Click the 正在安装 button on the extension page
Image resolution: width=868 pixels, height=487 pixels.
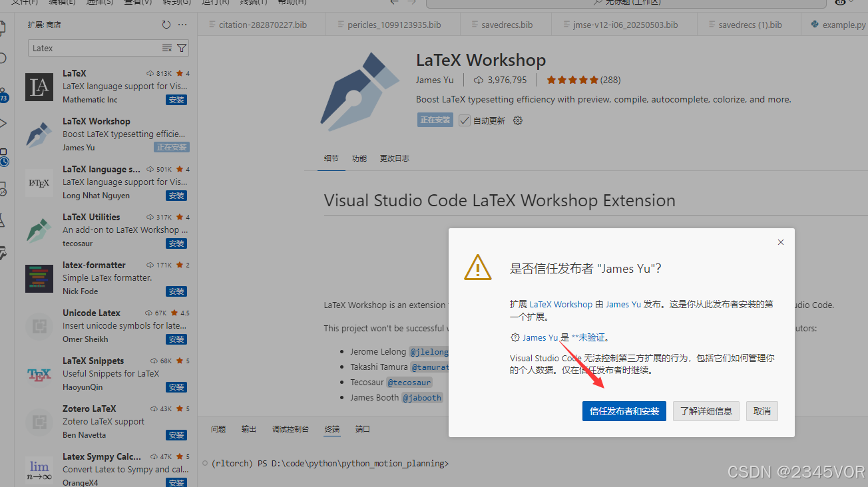[435, 120]
